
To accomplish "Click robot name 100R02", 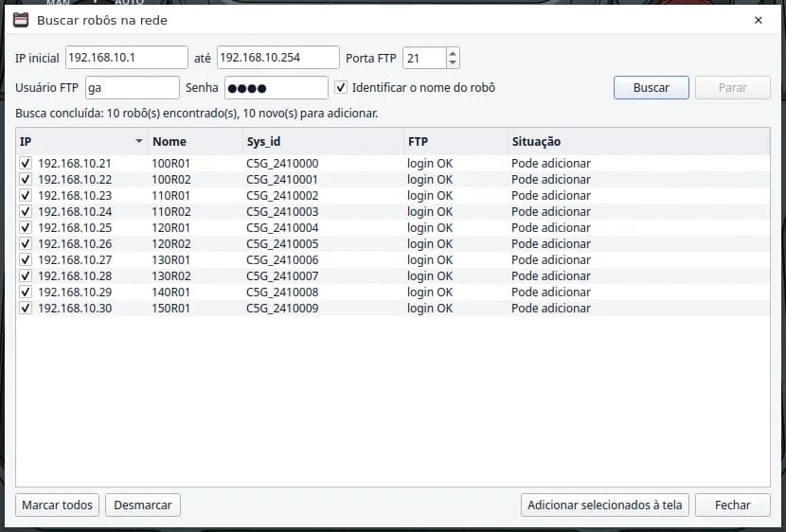I will coord(171,179).
